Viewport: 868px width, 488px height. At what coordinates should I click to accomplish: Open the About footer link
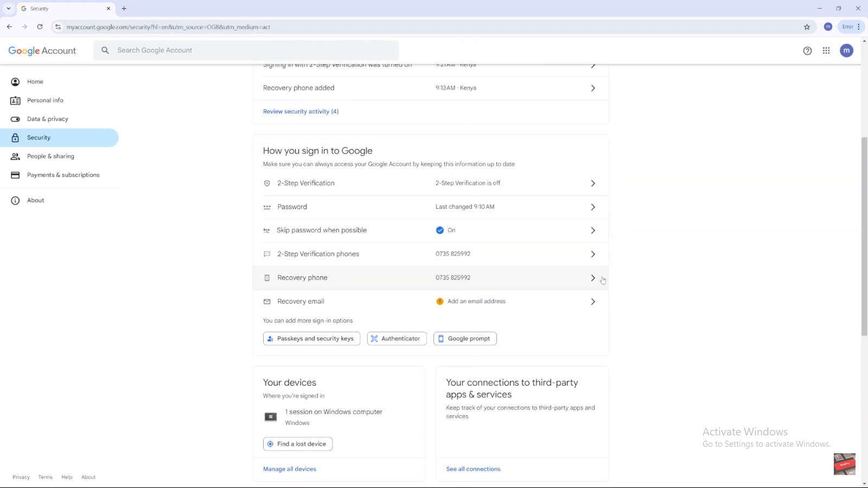point(88,477)
